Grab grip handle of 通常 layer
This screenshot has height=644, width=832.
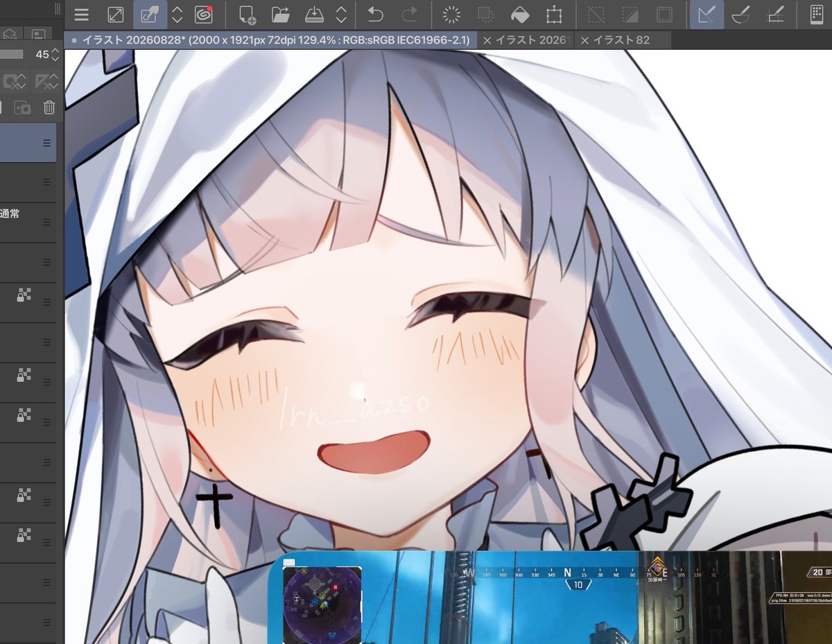click(x=47, y=222)
